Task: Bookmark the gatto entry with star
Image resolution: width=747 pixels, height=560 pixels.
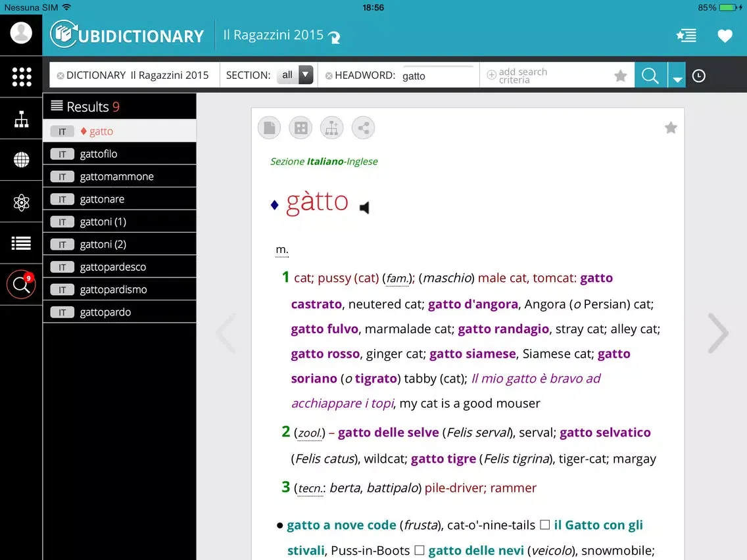Action: [x=671, y=128]
